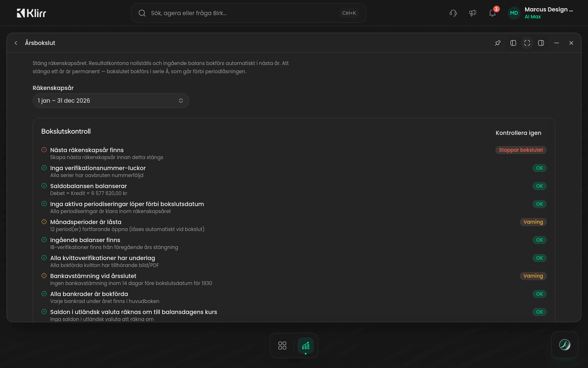This screenshot has height=368, width=588.
Task: Click the Kontrollera igen button
Action: 518,133
